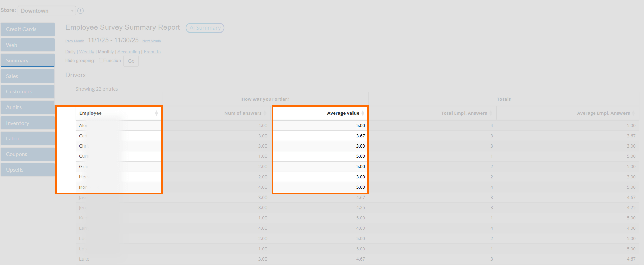The image size is (644, 266).
Task: Go to Prev Month link
Action: coord(75,41)
